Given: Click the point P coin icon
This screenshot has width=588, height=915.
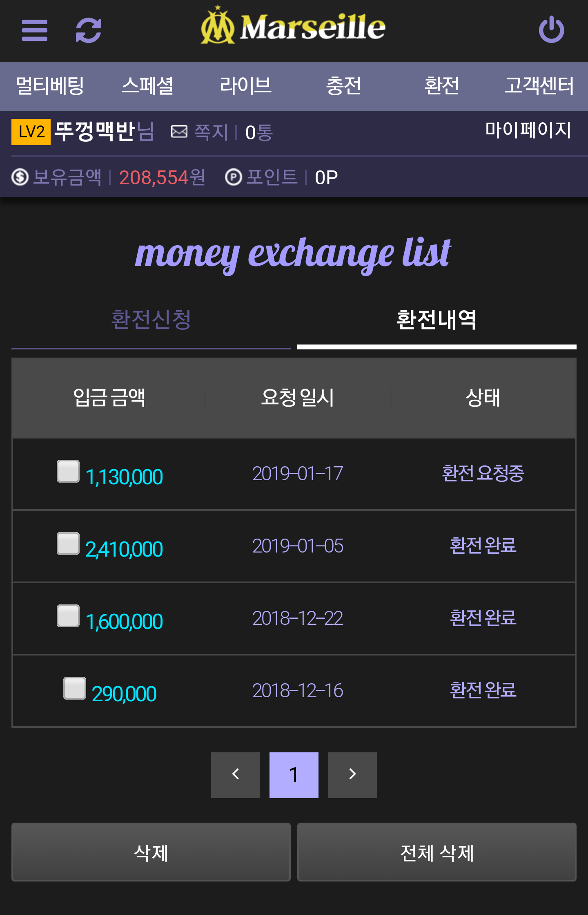Looking at the screenshot, I should click(x=234, y=177).
